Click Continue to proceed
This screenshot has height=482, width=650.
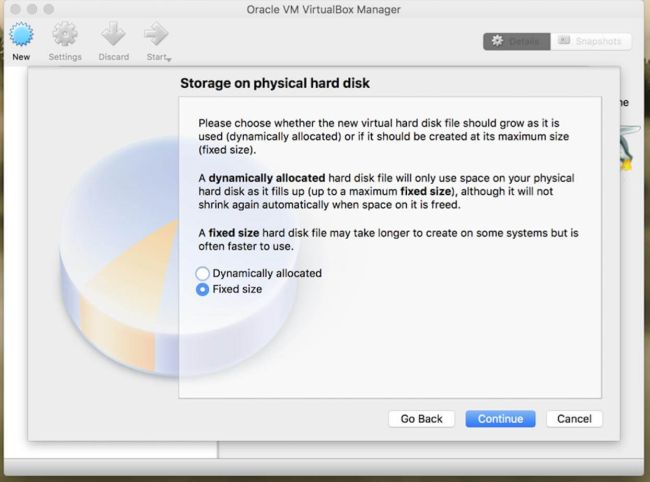click(500, 419)
